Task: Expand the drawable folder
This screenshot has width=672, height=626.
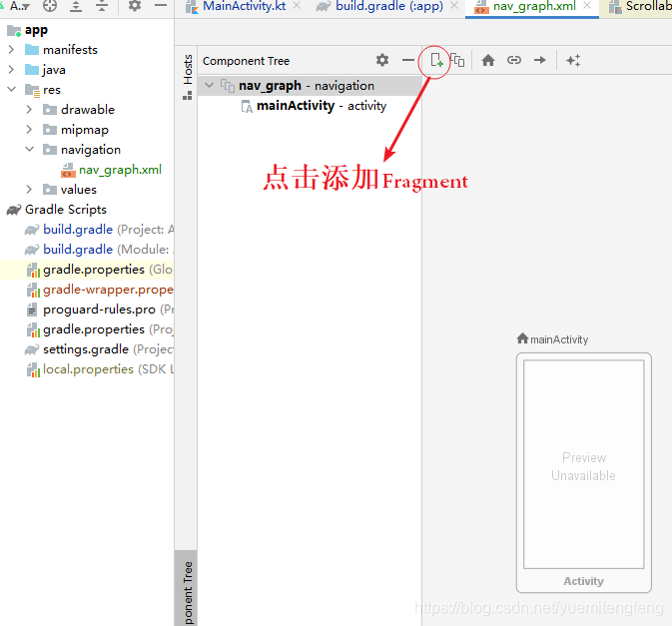Action: coord(29,109)
